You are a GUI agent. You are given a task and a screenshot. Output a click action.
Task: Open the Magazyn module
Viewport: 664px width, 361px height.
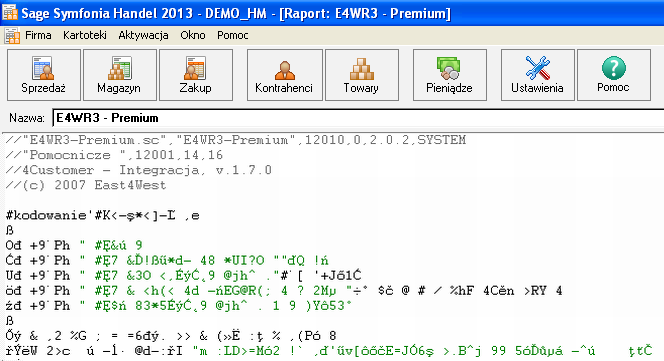click(120, 75)
